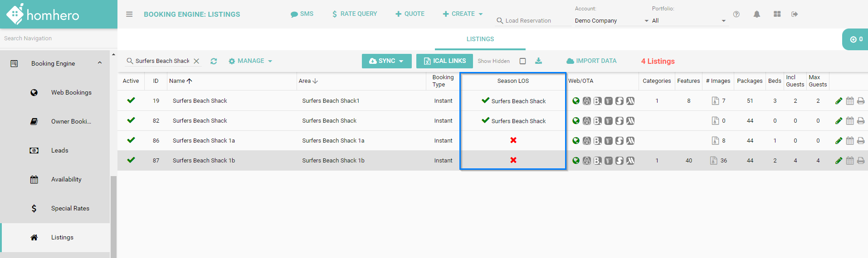Open calendar for listing 87

point(850,161)
